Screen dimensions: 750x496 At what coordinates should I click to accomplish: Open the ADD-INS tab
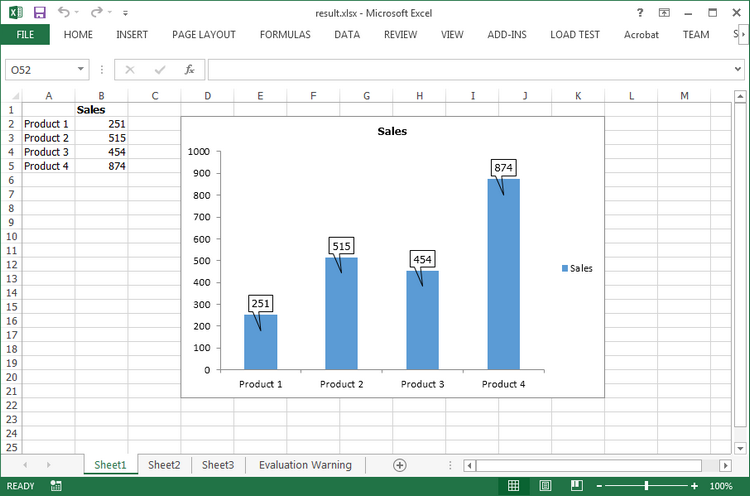pos(507,34)
